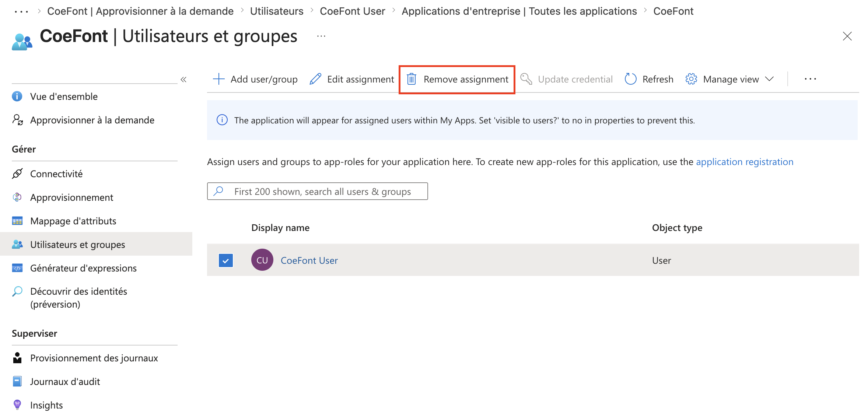This screenshot has height=417, width=868.
Task: Click the gear icon for Manage view
Action: 691,79
